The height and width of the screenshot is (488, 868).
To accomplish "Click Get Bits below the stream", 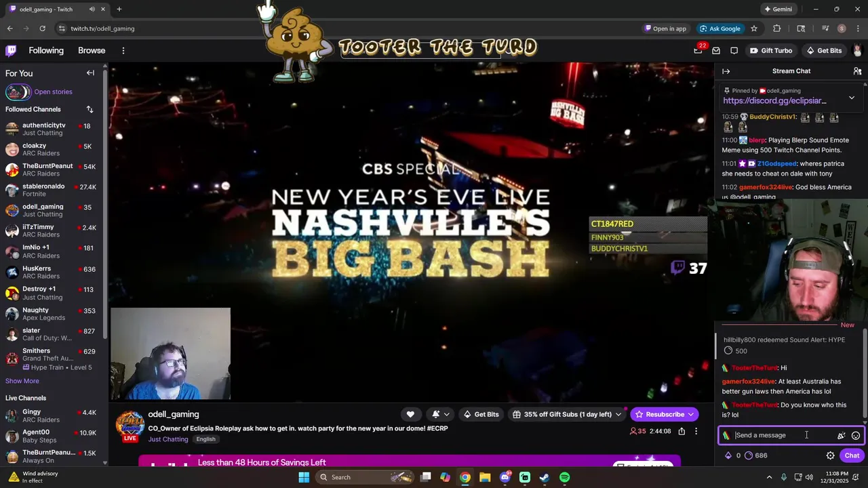I will click(x=481, y=414).
